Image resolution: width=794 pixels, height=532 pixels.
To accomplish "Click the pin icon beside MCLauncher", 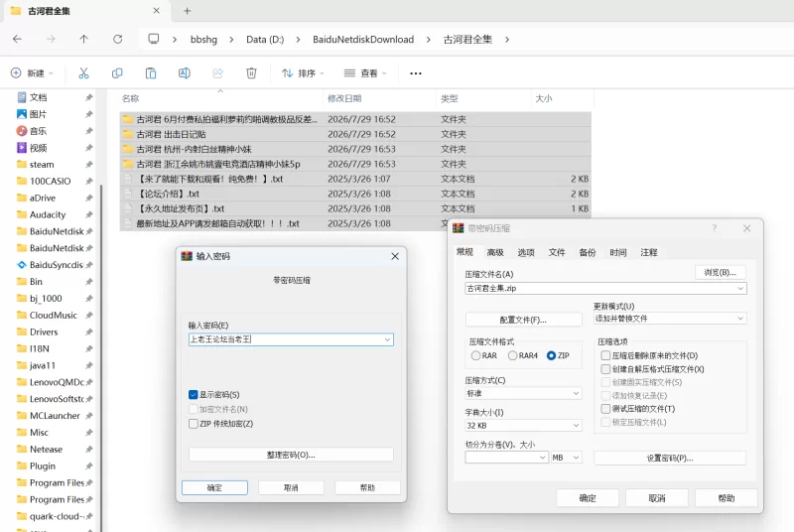I will click(89, 416).
